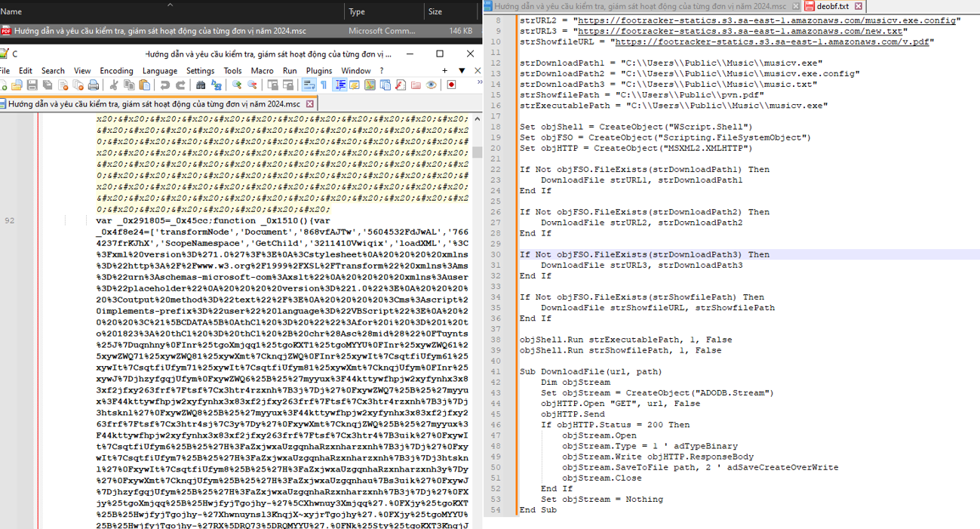Close the deobf.txt tab
Screen dimensions: 980x529
[859, 6]
